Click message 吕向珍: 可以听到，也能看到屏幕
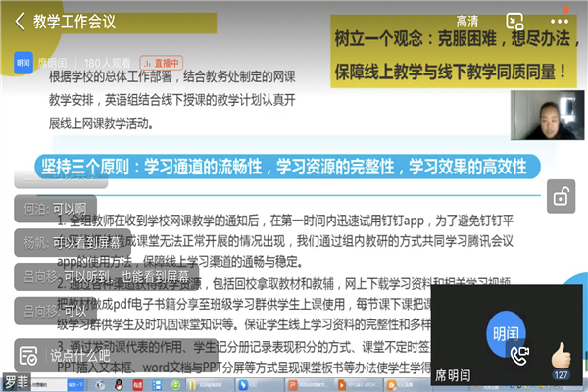Image resolution: width=588 pixels, height=392 pixels. click(104, 276)
